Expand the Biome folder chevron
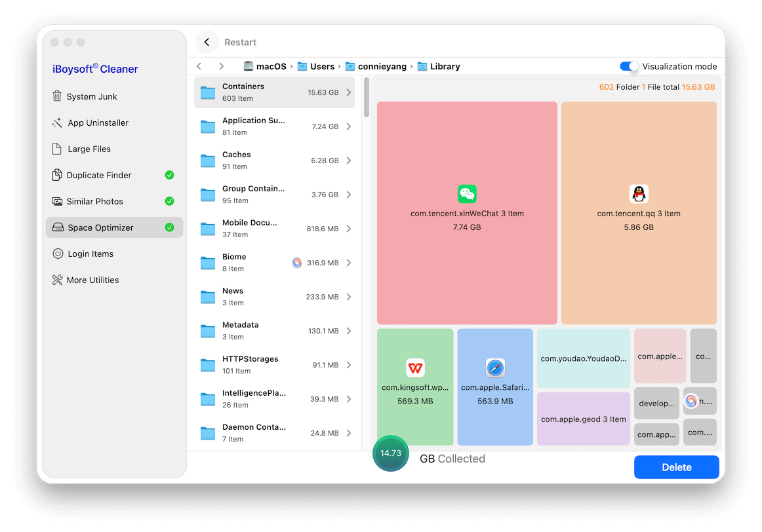Screen dimensions: 762x532 [348, 262]
